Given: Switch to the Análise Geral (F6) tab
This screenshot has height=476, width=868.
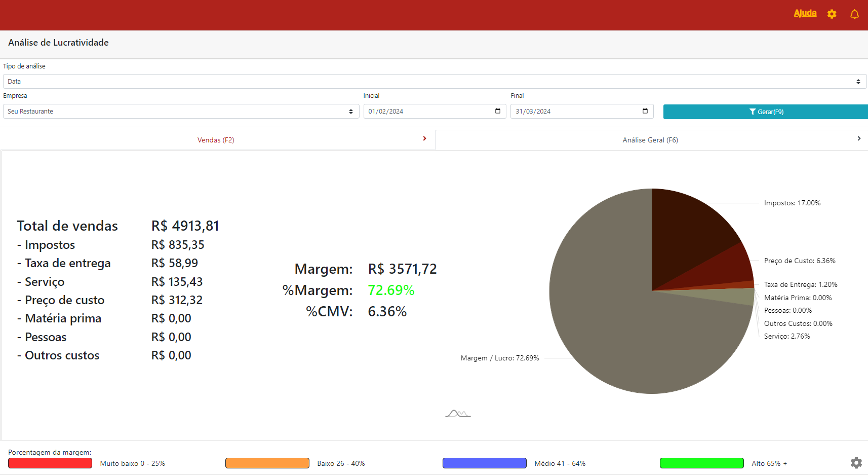Looking at the screenshot, I should click(650, 140).
